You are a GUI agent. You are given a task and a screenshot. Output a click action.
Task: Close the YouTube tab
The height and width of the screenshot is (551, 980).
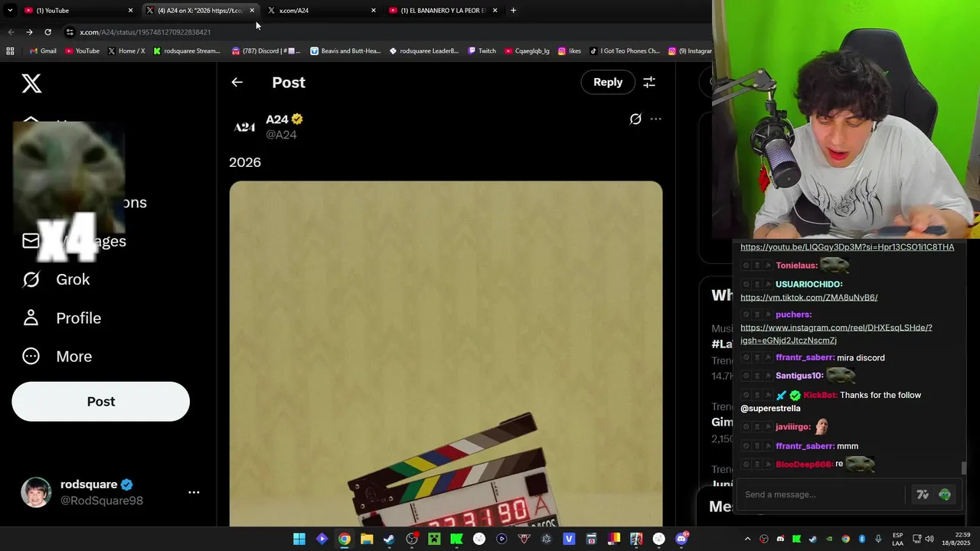130,11
